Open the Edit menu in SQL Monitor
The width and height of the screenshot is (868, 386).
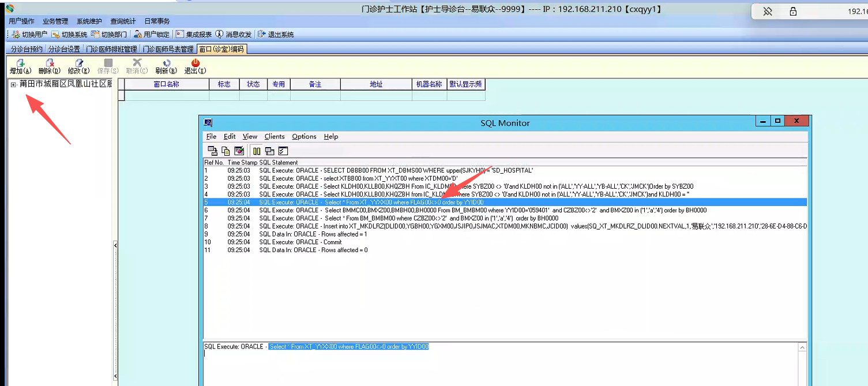230,137
